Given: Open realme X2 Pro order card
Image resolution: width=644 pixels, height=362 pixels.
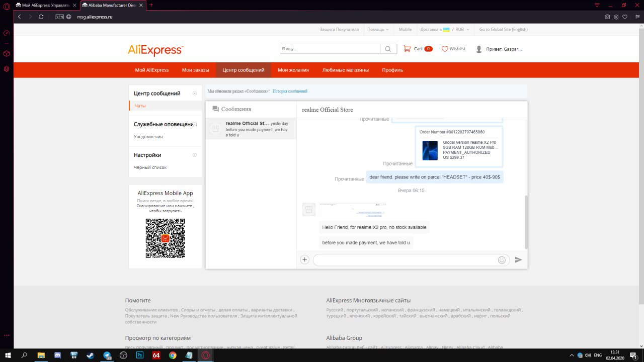Looking at the screenshot, I should (x=459, y=146).
